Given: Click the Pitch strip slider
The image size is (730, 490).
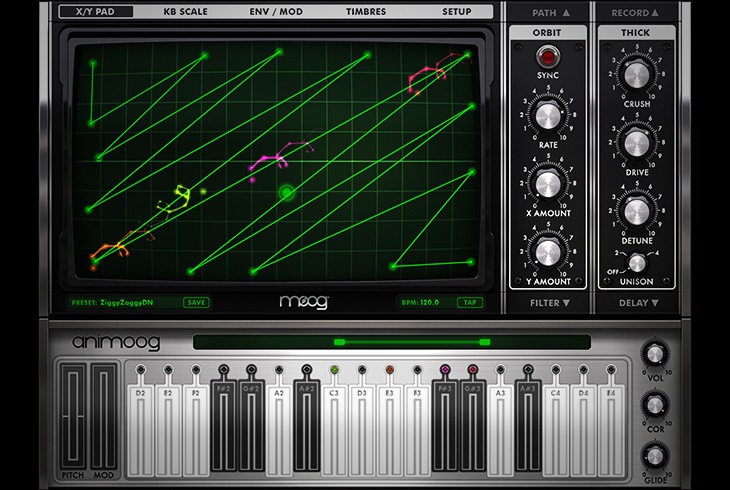Looking at the screenshot, I should point(74,412).
